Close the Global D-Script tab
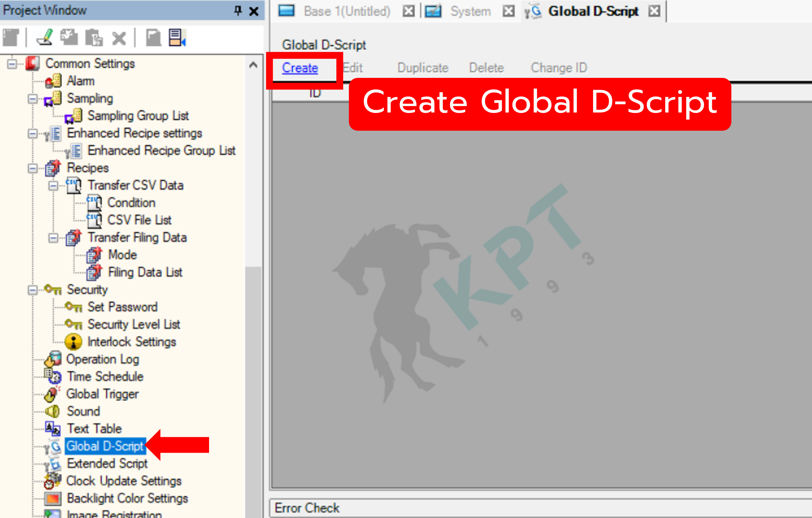This screenshot has height=518, width=812. [654, 11]
